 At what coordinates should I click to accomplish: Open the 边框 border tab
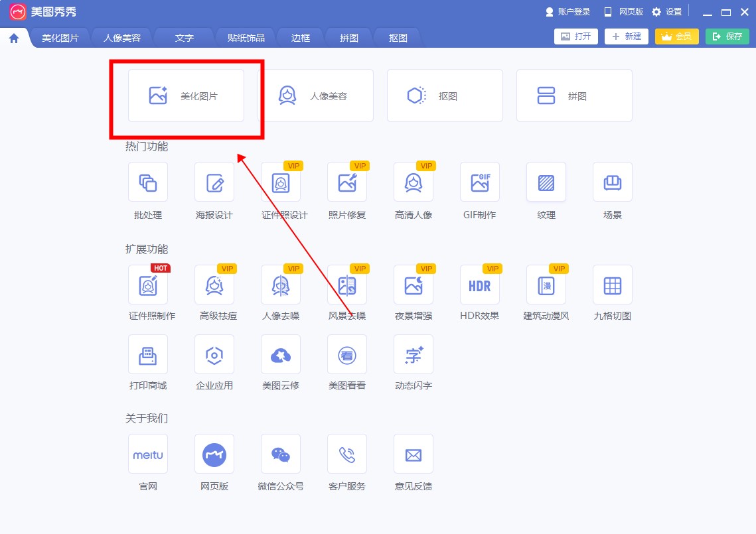pos(300,38)
